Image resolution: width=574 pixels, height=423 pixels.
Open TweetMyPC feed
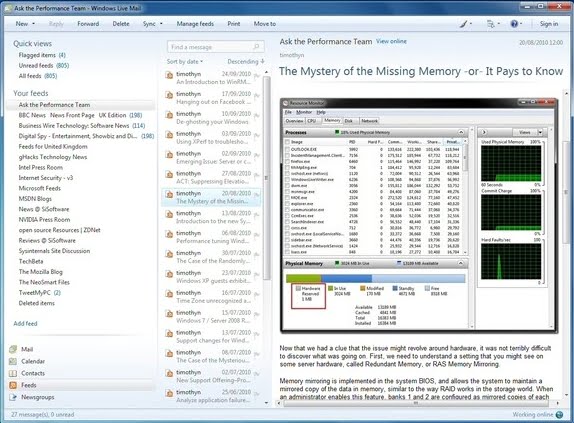tap(40, 293)
